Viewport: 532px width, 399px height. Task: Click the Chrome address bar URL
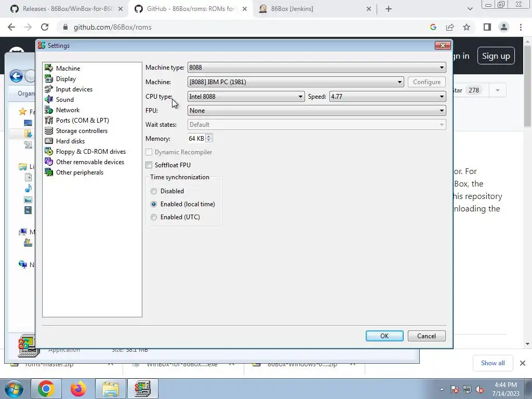coord(113,27)
